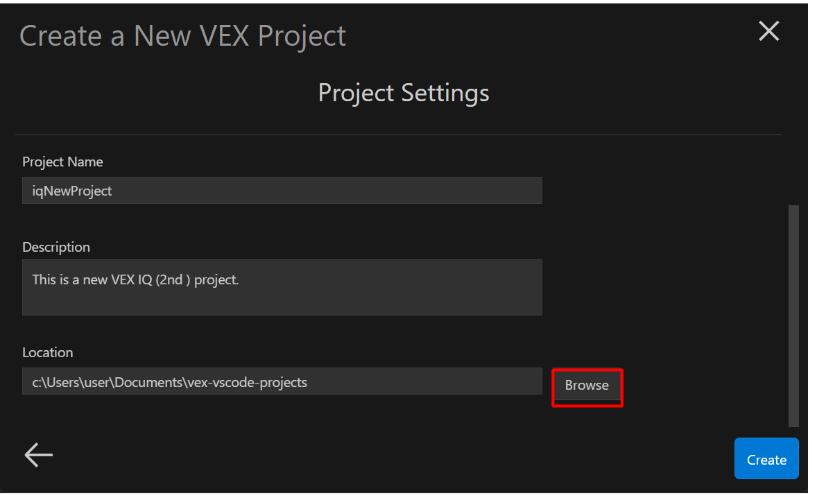The width and height of the screenshot is (813, 496).
Task: Close the Create a New VEX Project dialog
Action: tap(768, 31)
